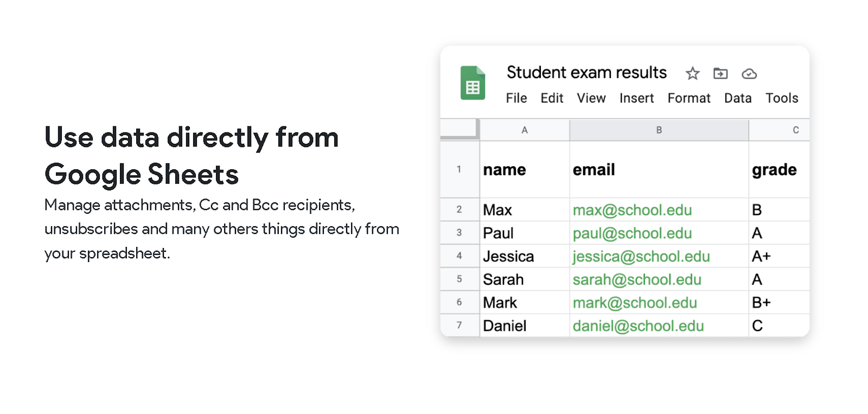Image resolution: width=868 pixels, height=414 pixels.
Task: Open the Format menu
Action: click(688, 98)
